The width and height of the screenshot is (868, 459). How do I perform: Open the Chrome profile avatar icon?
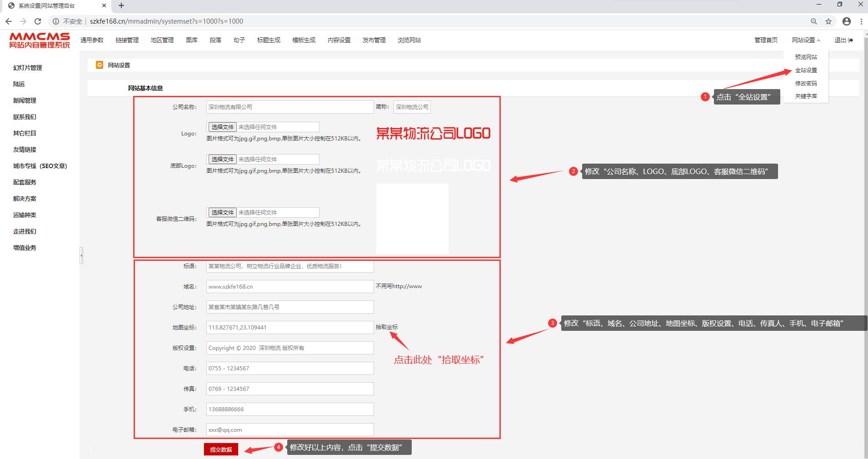(846, 21)
